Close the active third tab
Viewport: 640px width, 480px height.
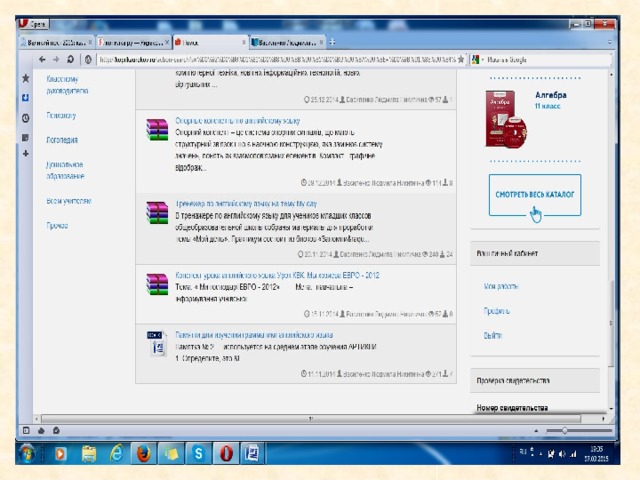244,42
